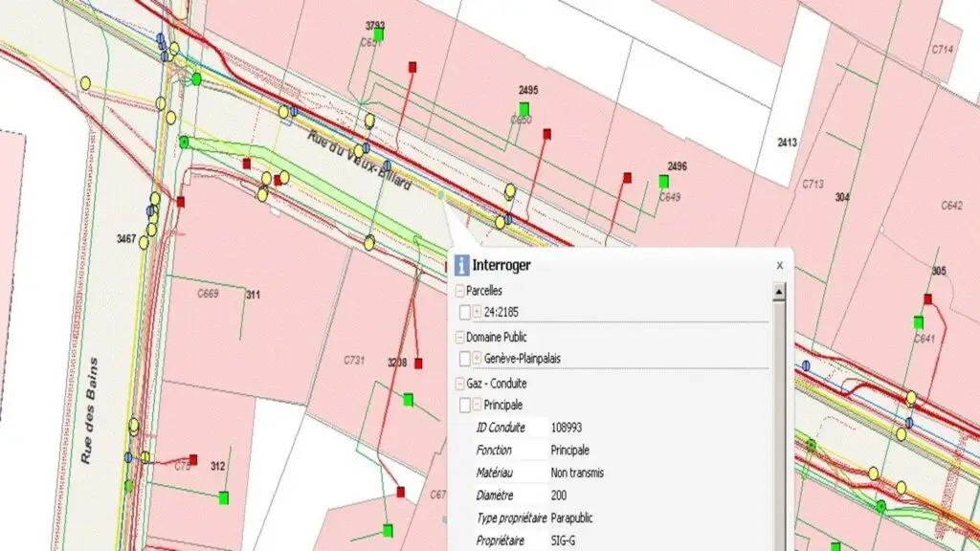
Task: Collapse the Parcelles group
Action: coord(459,291)
